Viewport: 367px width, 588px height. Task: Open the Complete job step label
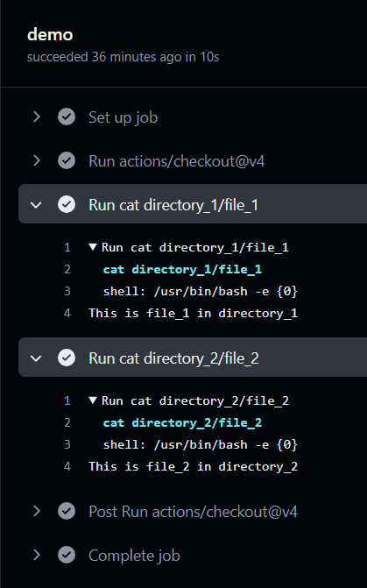click(134, 556)
